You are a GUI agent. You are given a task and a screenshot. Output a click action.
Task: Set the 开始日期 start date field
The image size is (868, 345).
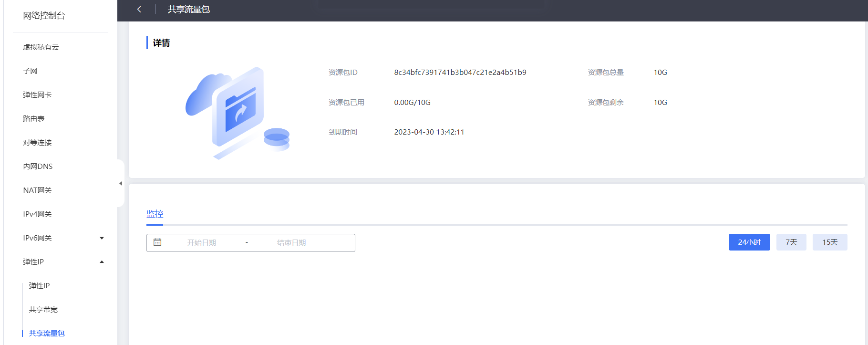pyautogui.click(x=202, y=243)
